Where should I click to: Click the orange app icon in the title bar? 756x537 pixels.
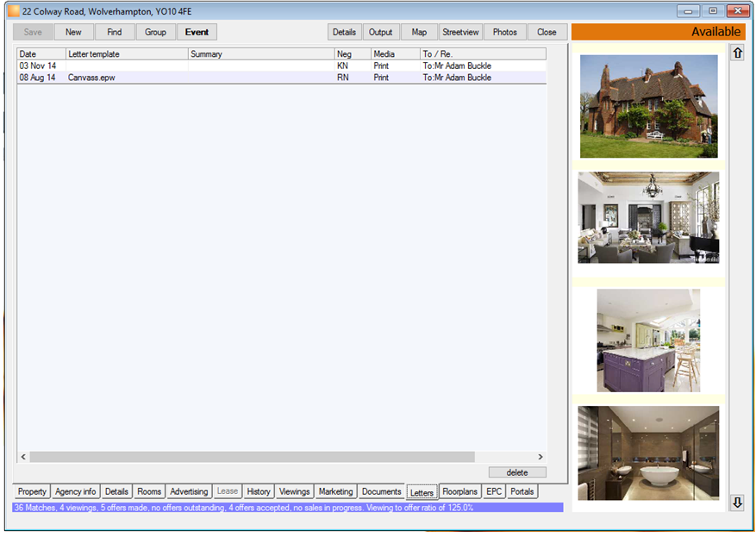coord(14,11)
